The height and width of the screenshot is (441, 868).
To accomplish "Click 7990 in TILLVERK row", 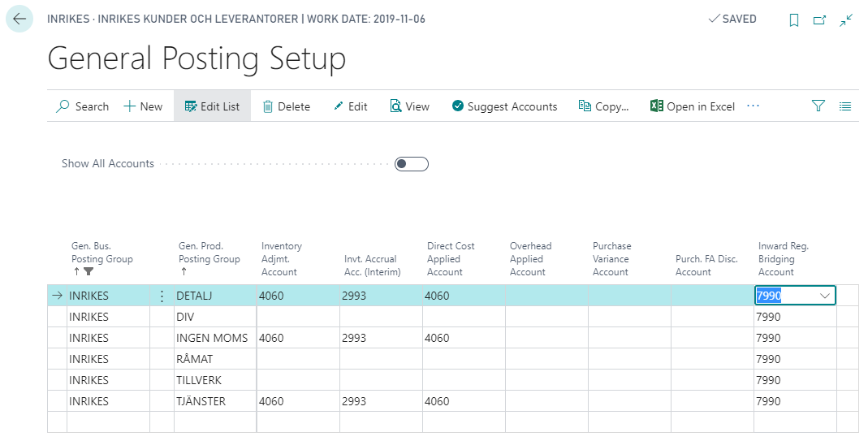I will (795, 380).
